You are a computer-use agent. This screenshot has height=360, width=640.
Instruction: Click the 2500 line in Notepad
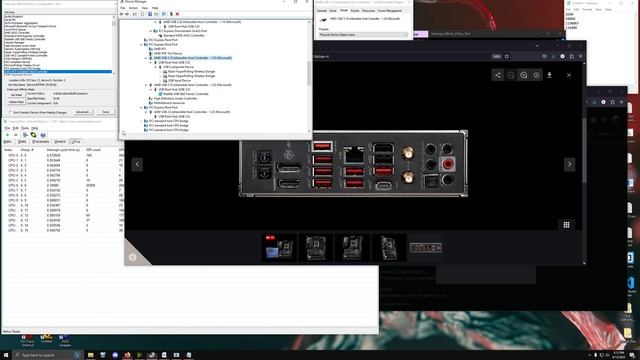tap(570, 14)
